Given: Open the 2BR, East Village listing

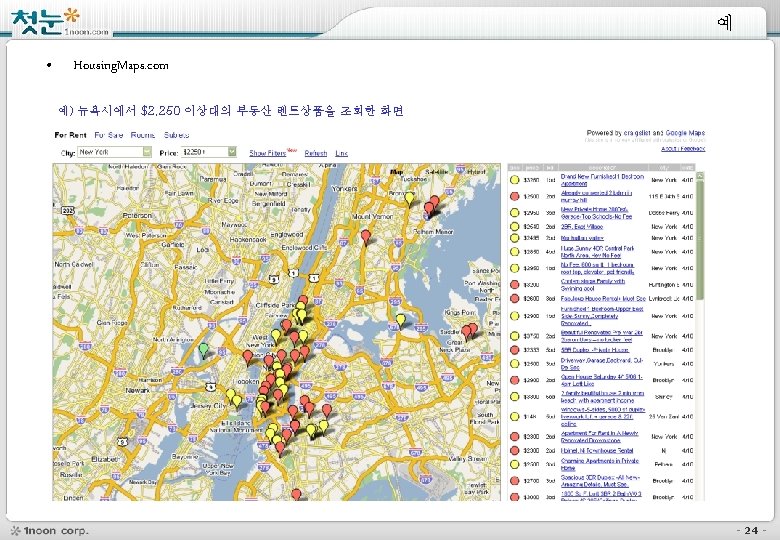Looking at the screenshot, I should (582, 226).
